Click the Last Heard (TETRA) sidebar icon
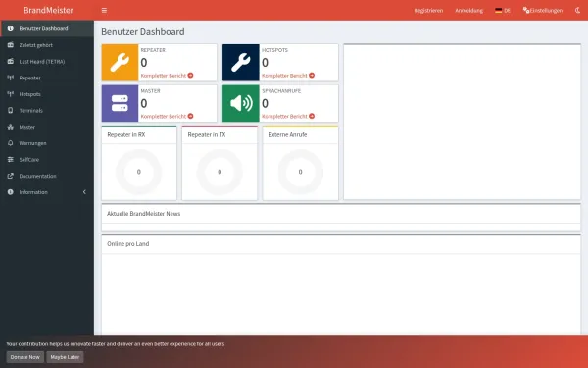 pos(11,61)
